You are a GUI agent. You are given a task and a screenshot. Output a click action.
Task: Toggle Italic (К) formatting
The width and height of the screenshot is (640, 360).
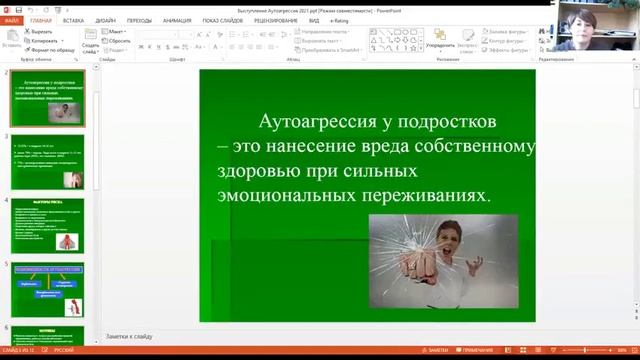coord(150,47)
